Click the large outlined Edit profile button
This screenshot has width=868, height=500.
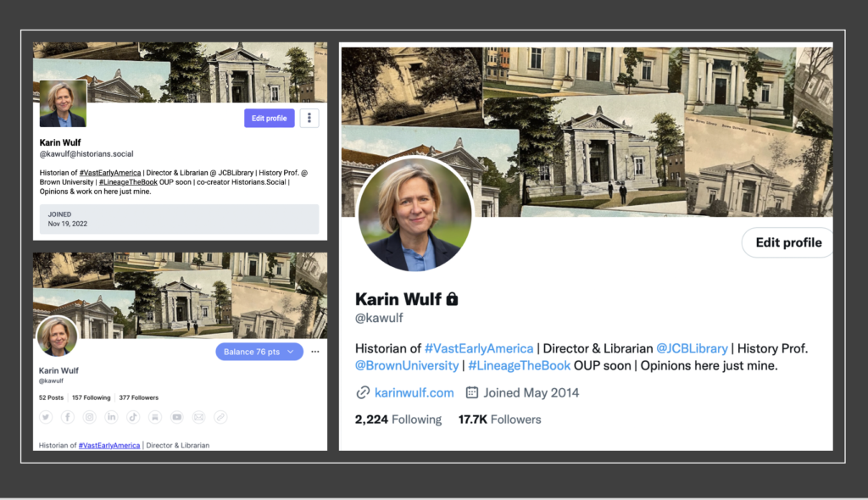pos(787,242)
